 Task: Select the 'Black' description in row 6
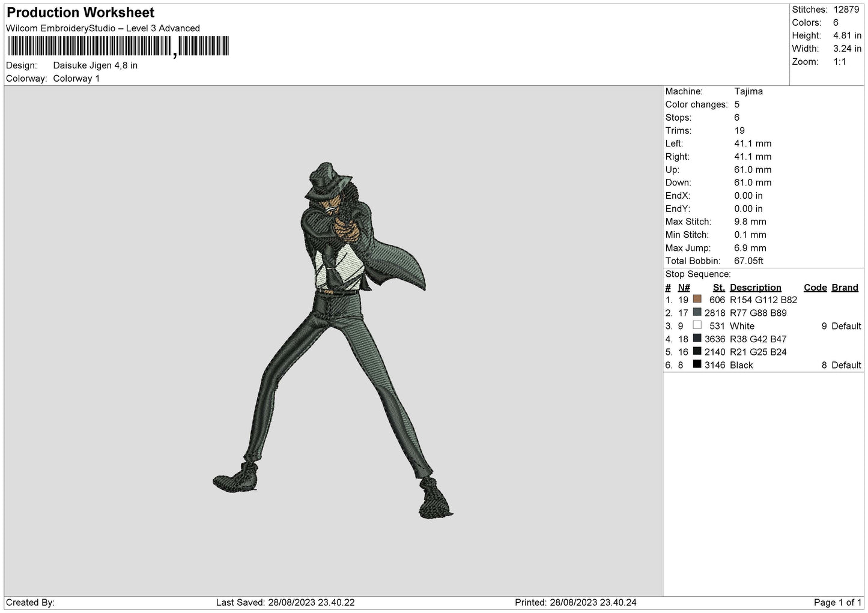point(741,366)
